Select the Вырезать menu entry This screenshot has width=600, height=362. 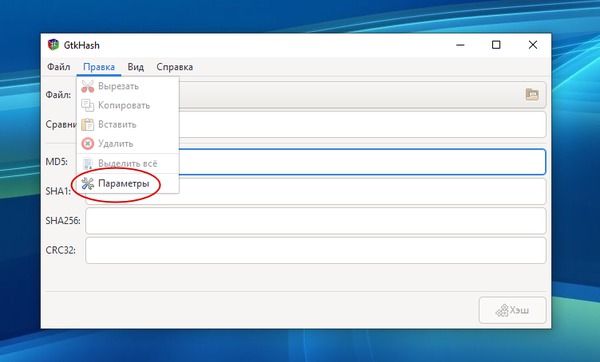[128, 86]
